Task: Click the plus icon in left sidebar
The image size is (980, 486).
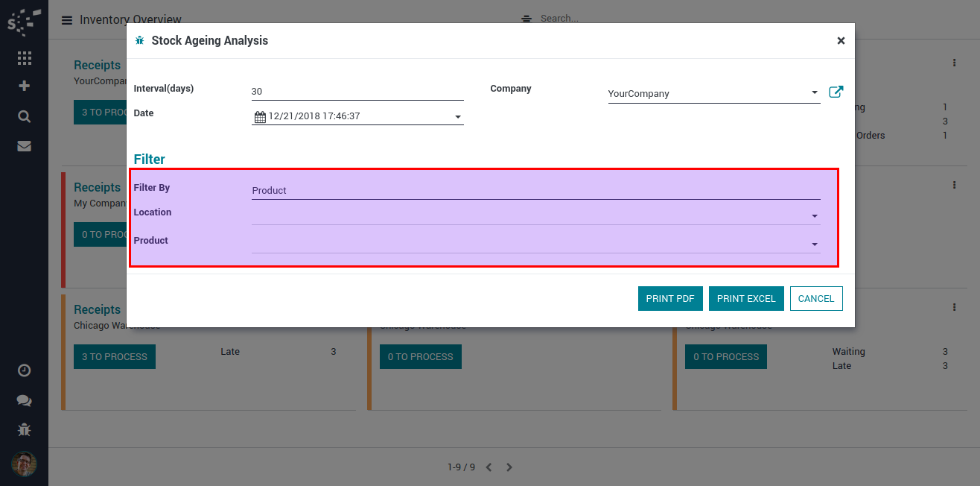Action: click(x=24, y=86)
